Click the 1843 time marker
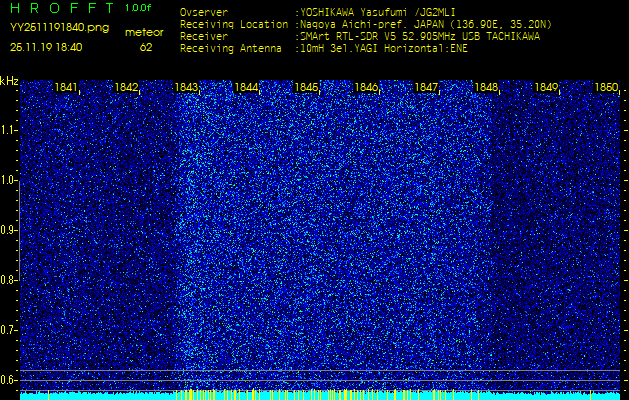This screenshot has width=629, height=400. pyautogui.click(x=186, y=87)
